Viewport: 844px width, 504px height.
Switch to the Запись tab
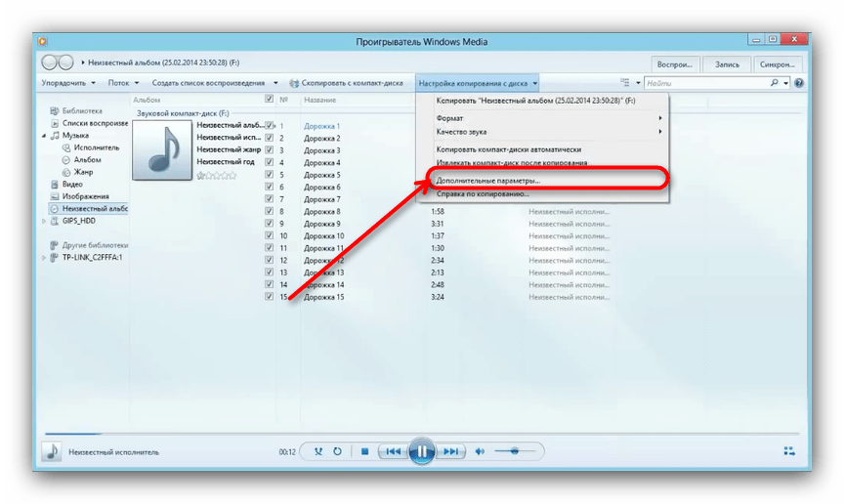tap(727, 64)
